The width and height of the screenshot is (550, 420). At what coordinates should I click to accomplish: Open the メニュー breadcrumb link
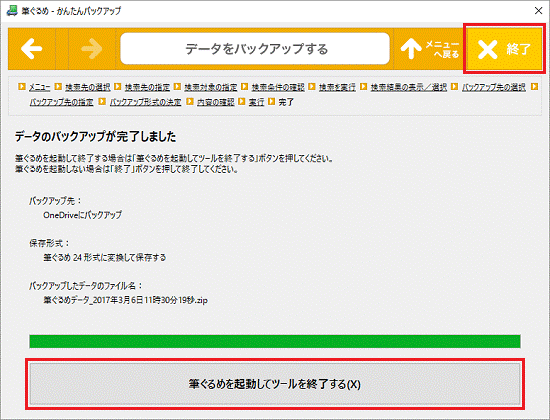(x=40, y=87)
